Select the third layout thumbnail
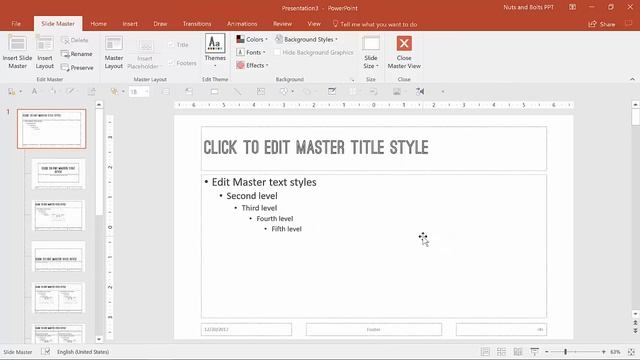The width and height of the screenshot is (640, 360). point(58,216)
